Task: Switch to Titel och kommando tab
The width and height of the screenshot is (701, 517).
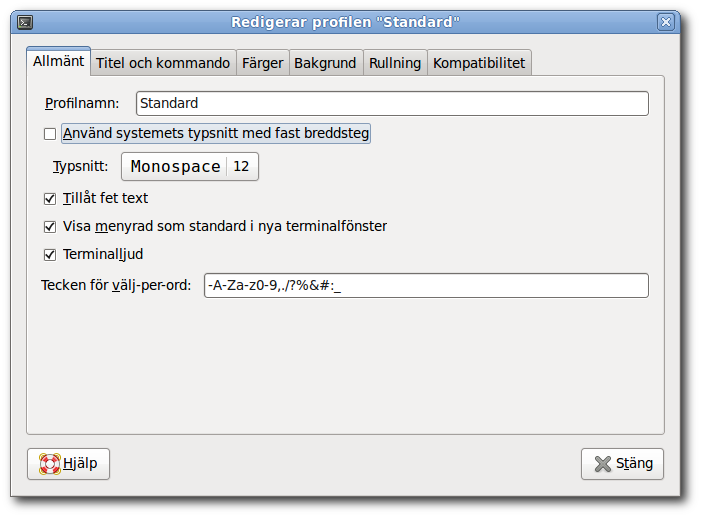Action: pos(163,63)
